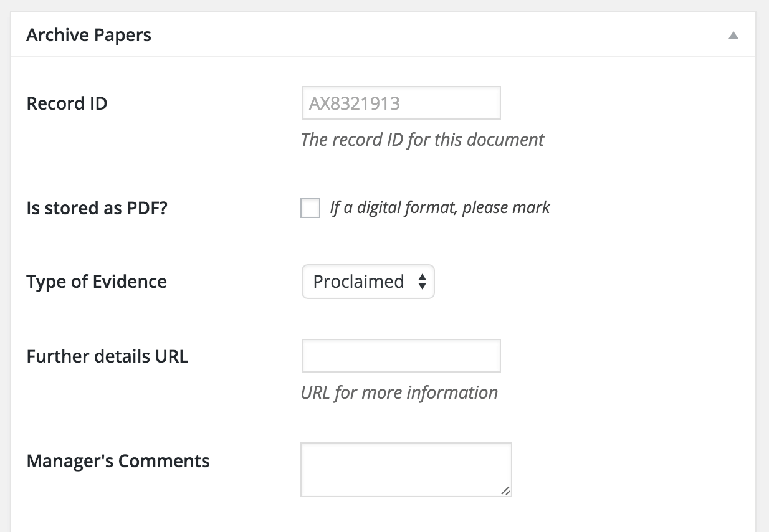Focus the Further details URL input
769x532 pixels.
point(401,356)
